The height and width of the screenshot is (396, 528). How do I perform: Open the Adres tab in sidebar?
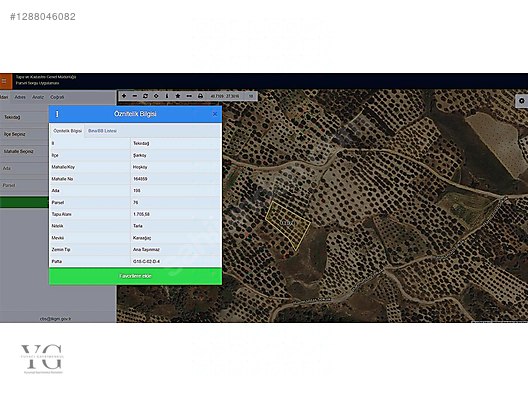click(x=20, y=97)
